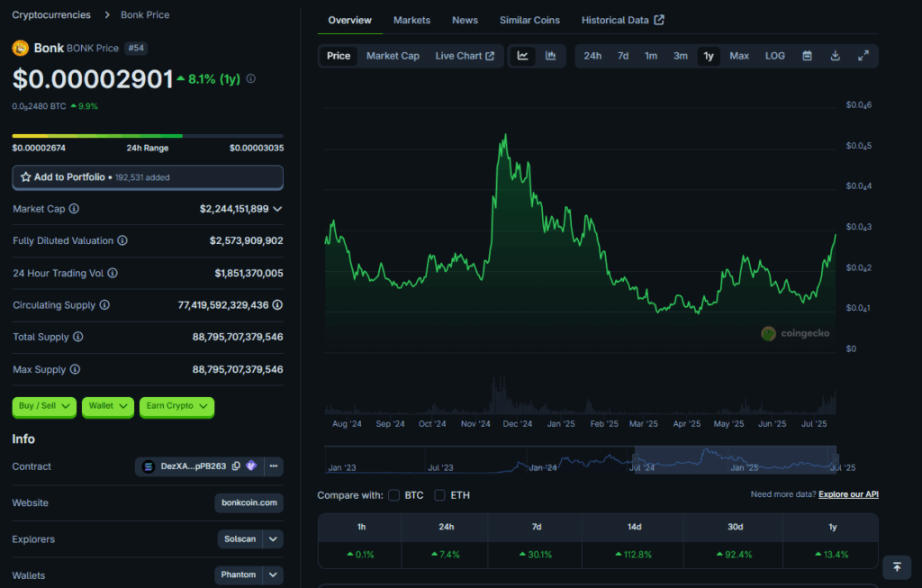The image size is (922, 588).
Task: Open the Historical Data tab
Action: pos(623,20)
